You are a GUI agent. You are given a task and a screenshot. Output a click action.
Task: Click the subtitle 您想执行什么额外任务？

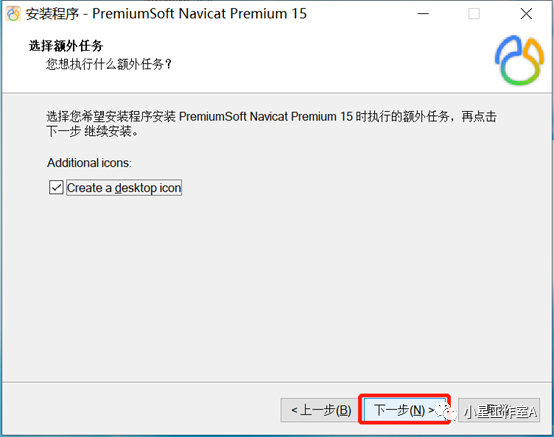tap(109, 64)
